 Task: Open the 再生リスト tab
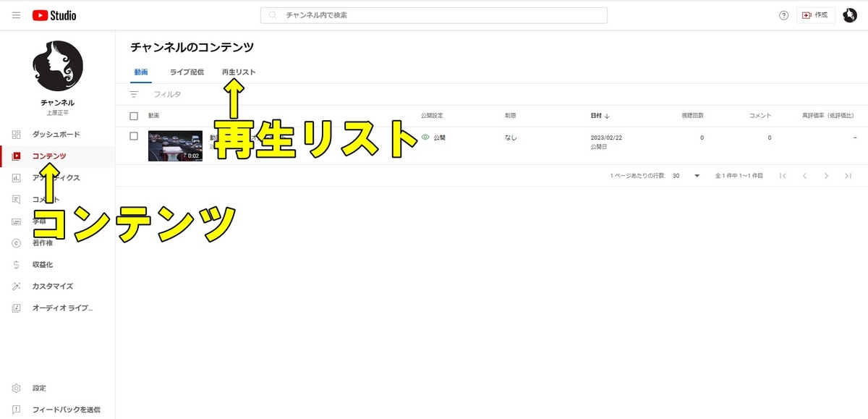click(x=238, y=72)
